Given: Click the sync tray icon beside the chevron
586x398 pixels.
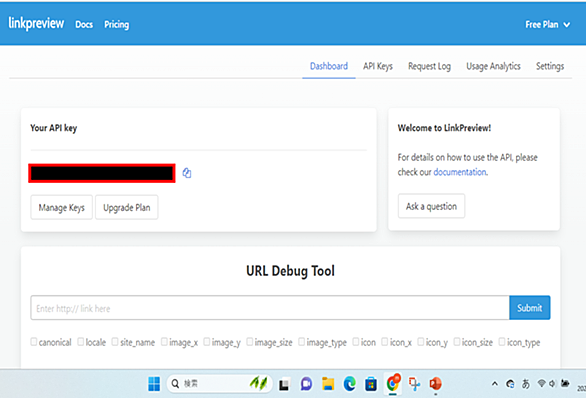Looking at the screenshot, I should (510, 384).
